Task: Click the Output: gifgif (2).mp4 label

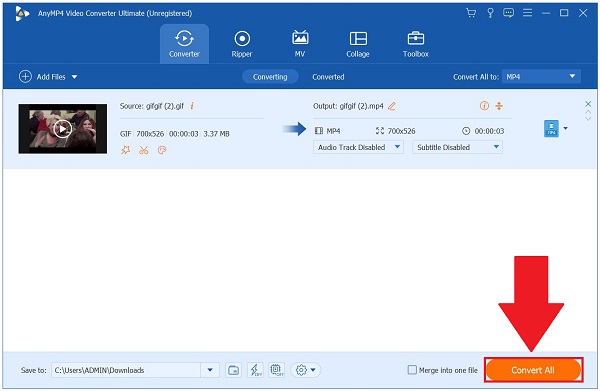Action: pyautogui.click(x=348, y=106)
